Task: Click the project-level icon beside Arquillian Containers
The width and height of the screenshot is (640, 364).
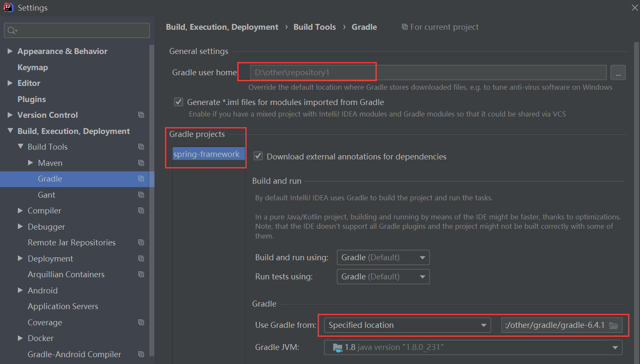Action: point(141,274)
